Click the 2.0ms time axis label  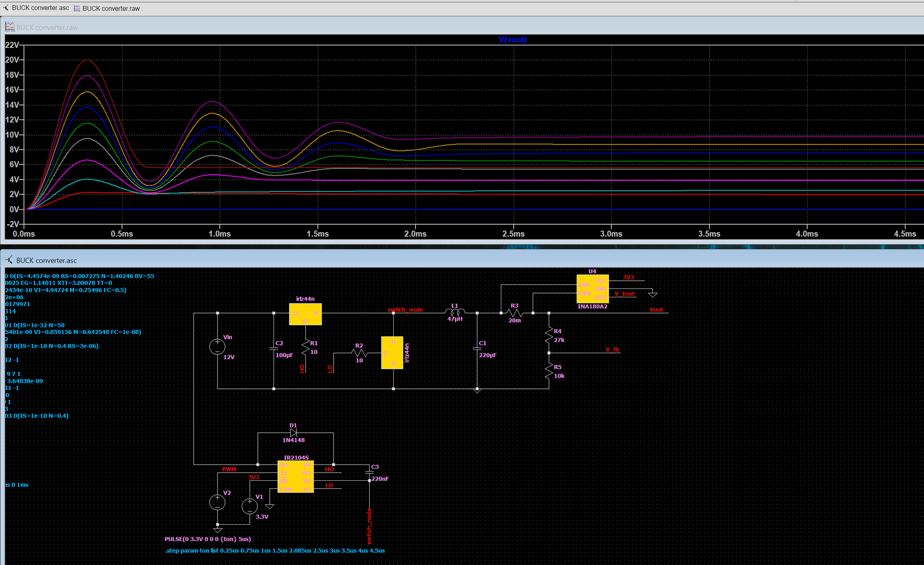click(x=415, y=234)
